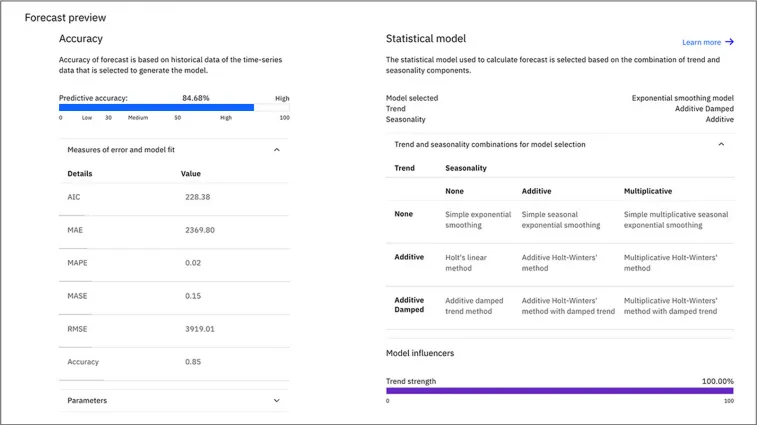This screenshot has height=425, width=757.
Task: Click the Multiplicative seasonality column header
Action: pyautogui.click(x=648, y=191)
